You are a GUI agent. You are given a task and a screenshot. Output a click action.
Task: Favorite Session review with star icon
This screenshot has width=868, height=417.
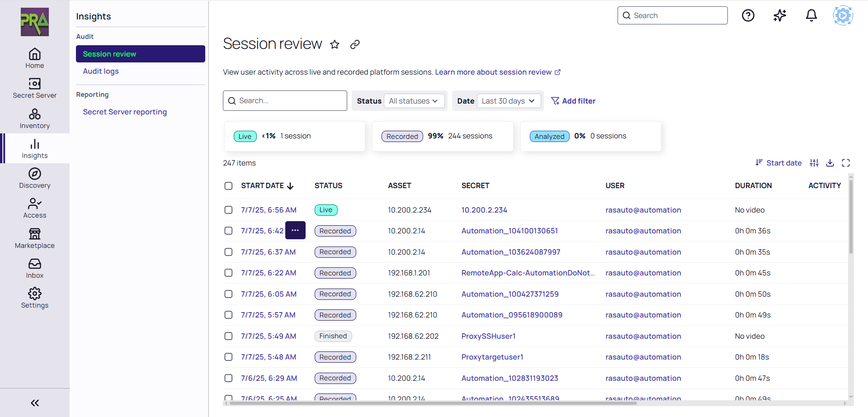(335, 44)
